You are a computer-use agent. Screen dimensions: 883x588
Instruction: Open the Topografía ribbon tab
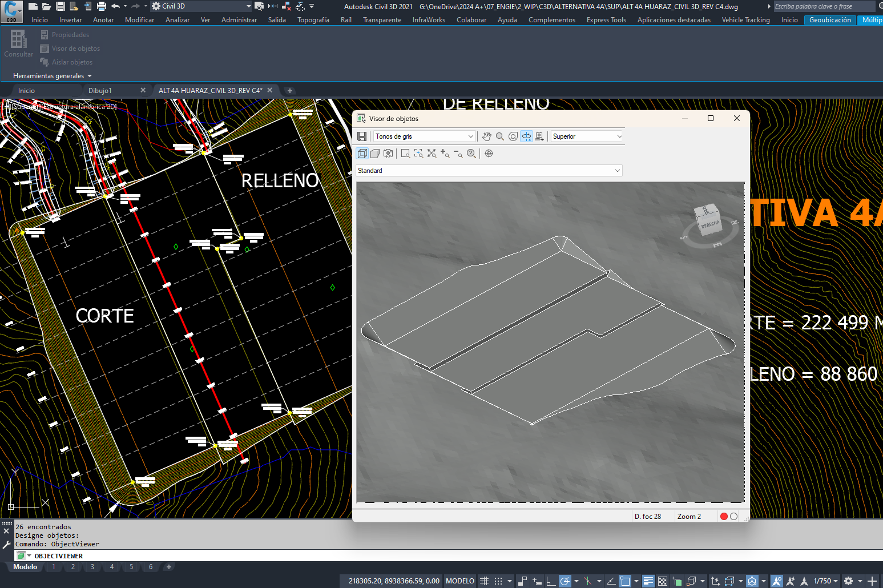point(313,20)
